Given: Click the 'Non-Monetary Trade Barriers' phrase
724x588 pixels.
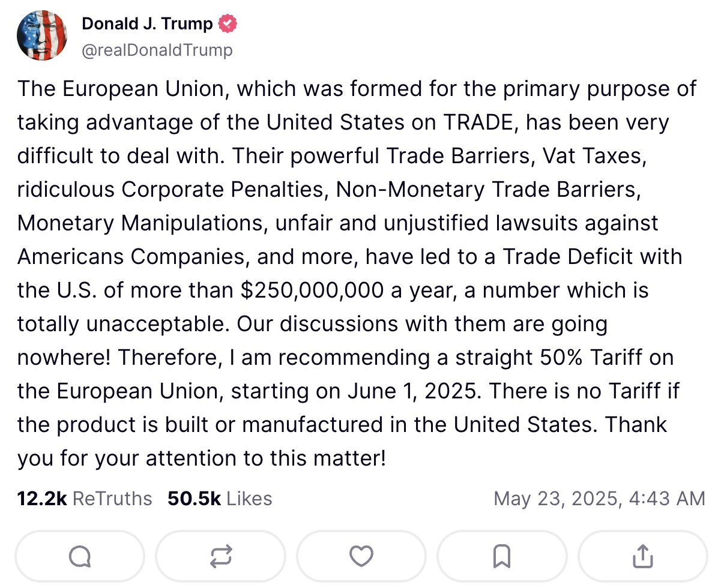Looking at the screenshot, I should tap(486, 190).
